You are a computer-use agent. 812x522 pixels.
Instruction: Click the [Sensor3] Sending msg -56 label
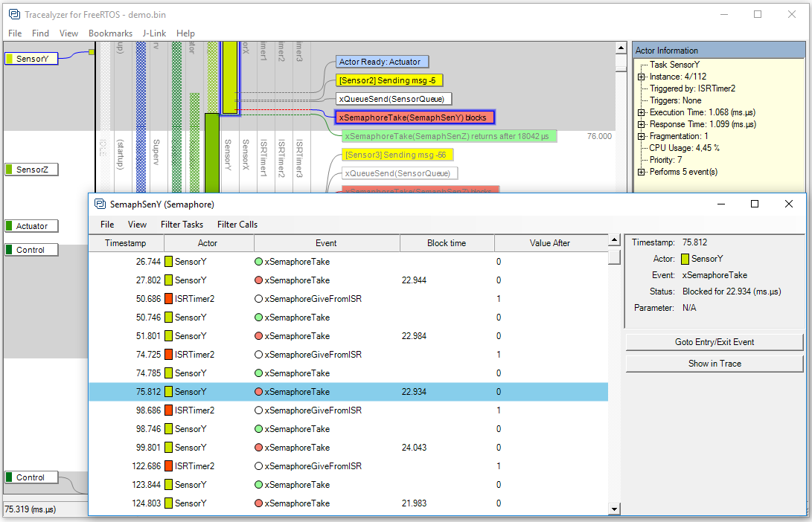pos(397,155)
